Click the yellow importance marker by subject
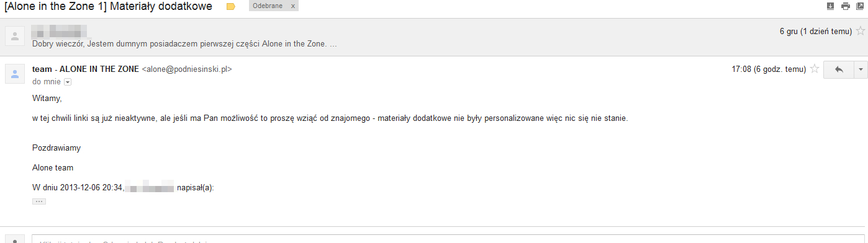Viewport: 868px width, 243px height. pyautogui.click(x=231, y=7)
